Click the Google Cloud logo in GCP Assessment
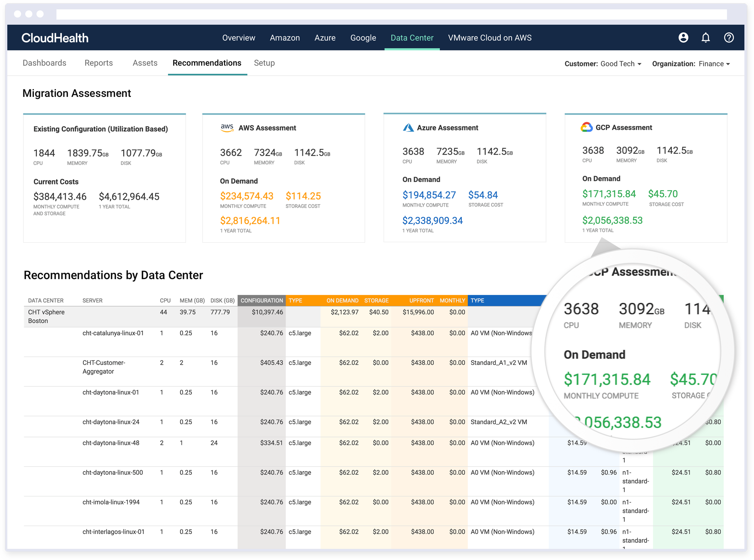This screenshot has height=560, width=754. pyautogui.click(x=587, y=127)
